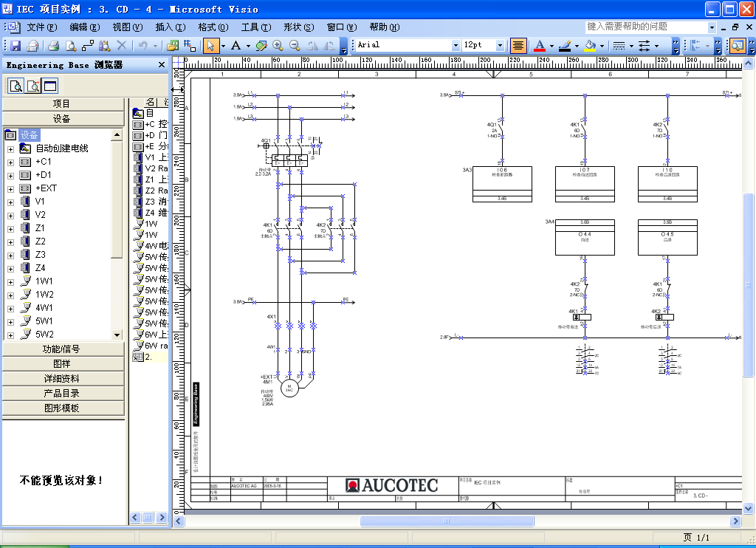Click the line color pen swatch
This screenshot has width=756, height=548.
565,46
